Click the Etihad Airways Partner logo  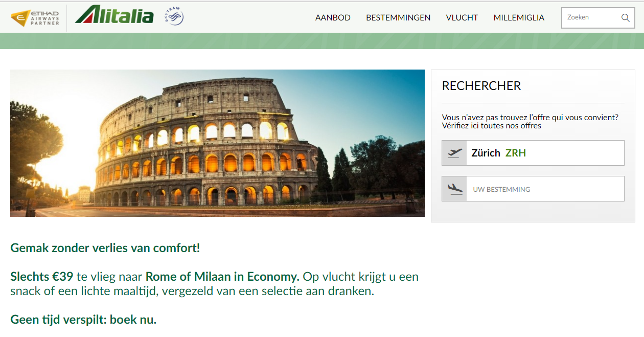[x=35, y=18]
